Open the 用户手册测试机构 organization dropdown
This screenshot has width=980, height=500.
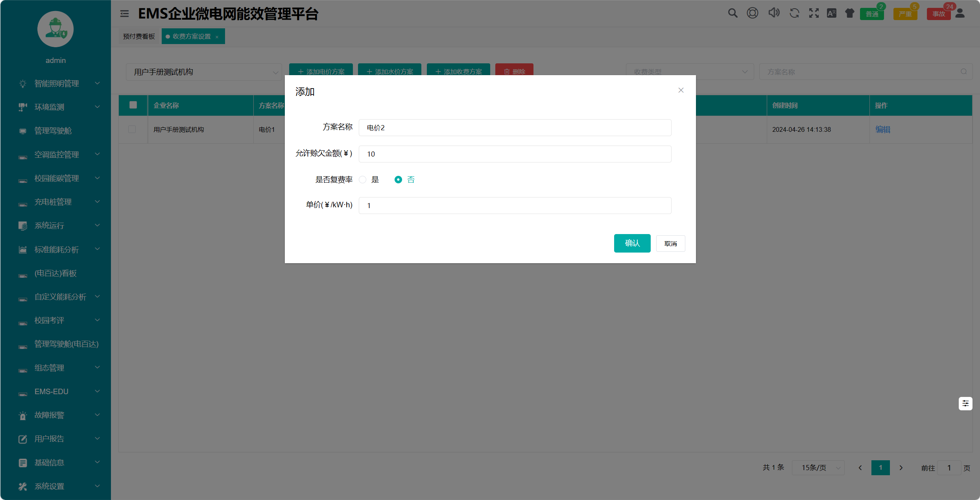[204, 72]
